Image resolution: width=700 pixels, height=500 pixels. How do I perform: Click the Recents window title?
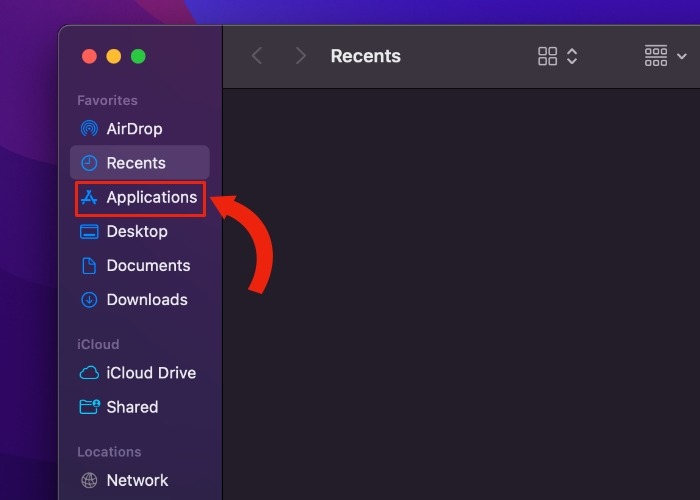pyautogui.click(x=365, y=56)
